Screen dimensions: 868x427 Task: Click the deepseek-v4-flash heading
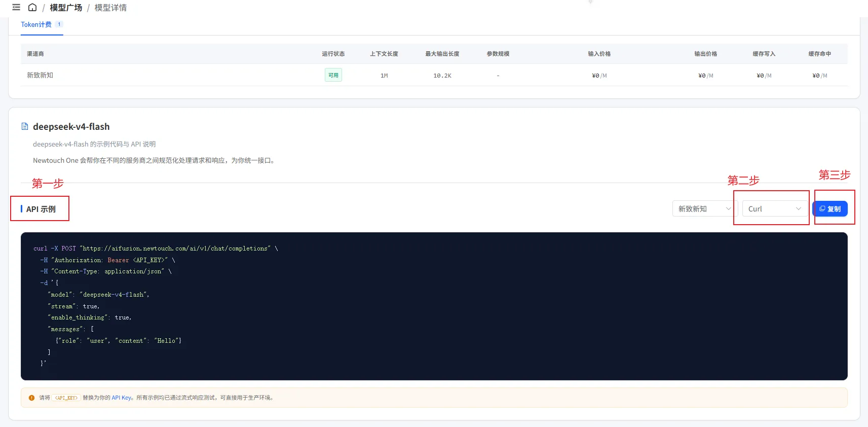[71, 126]
